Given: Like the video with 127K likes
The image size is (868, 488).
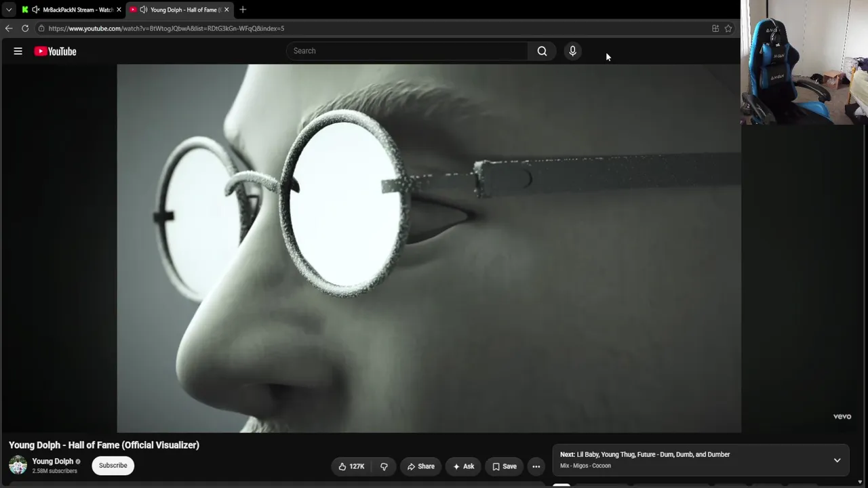Looking at the screenshot, I should coord(351,466).
